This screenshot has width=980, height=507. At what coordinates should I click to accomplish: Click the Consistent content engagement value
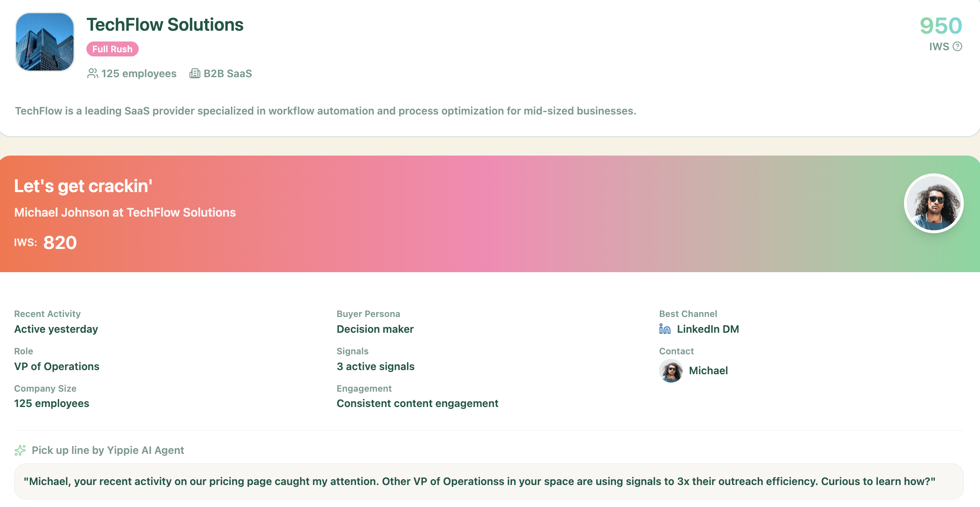(x=417, y=403)
